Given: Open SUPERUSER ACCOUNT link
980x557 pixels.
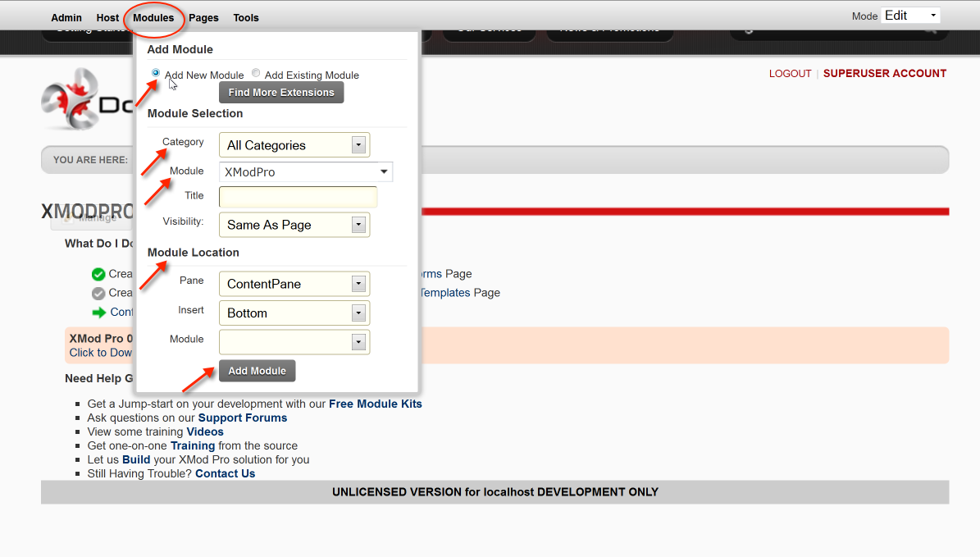Looking at the screenshot, I should (x=884, y=74).
